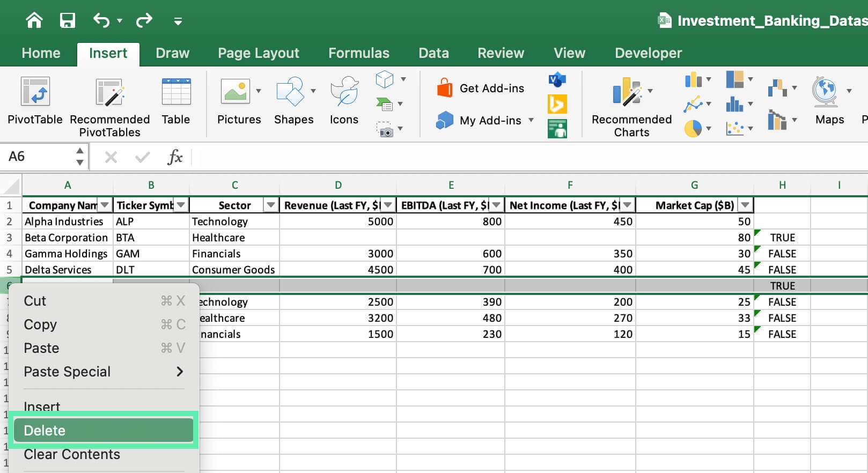Click the Get Add-ins button
868x473 pixels.
pyautogui.click(x=481, y=88)
